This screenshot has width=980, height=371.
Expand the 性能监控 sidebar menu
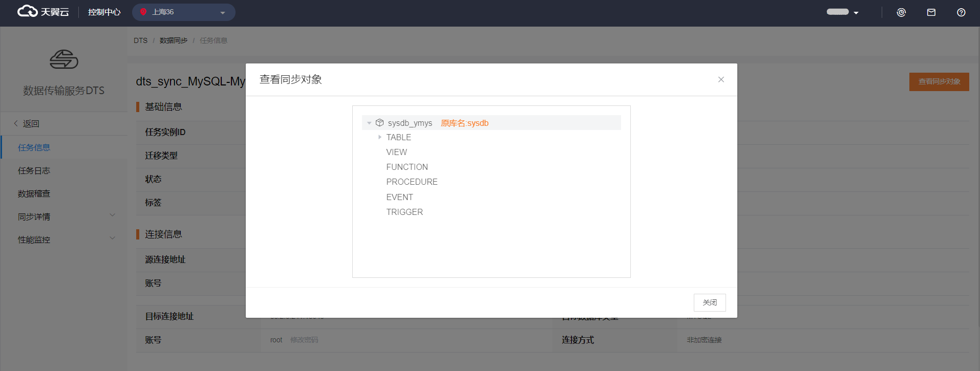pos(112,239)
